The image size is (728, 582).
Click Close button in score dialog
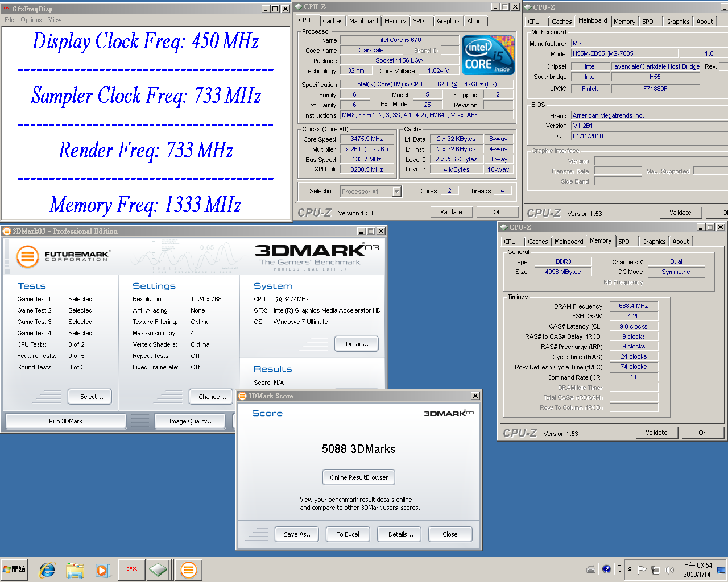450,534
